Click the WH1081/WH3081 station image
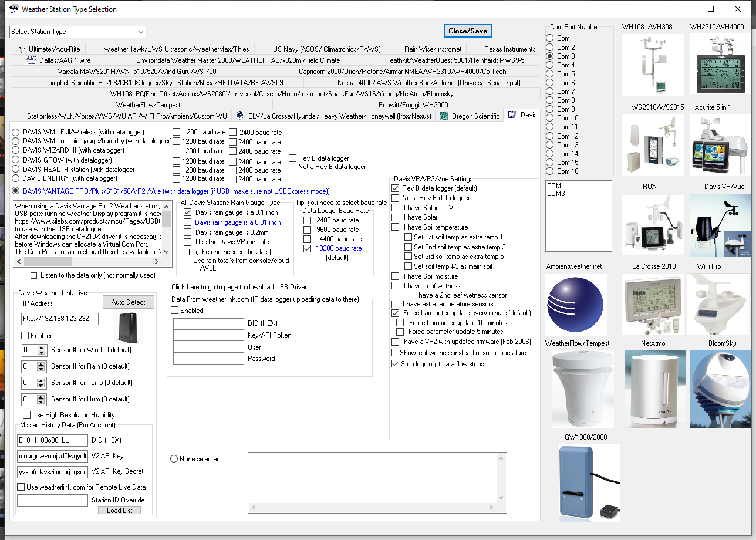Screen dimensions: 756x540 [x=653, y=65]
